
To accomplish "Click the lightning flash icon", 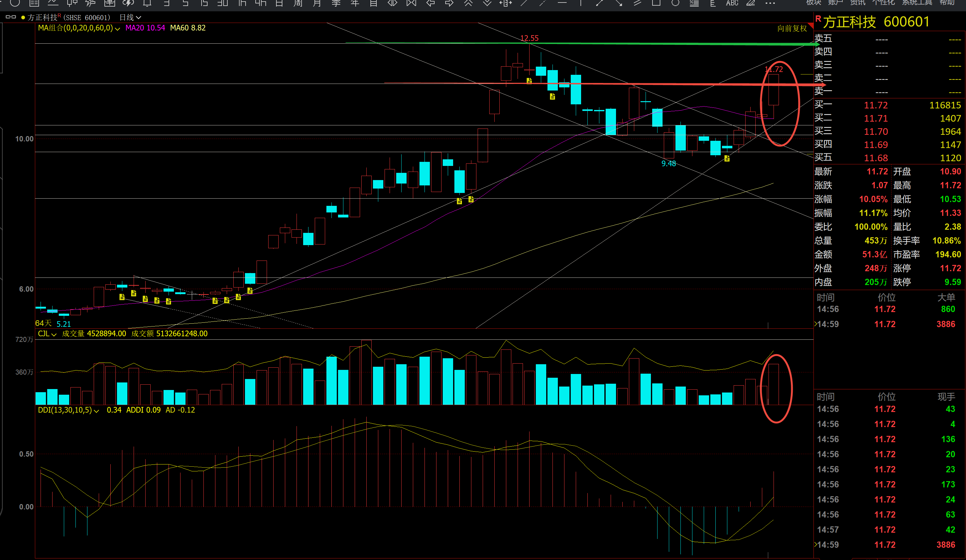I will point(128,3).
